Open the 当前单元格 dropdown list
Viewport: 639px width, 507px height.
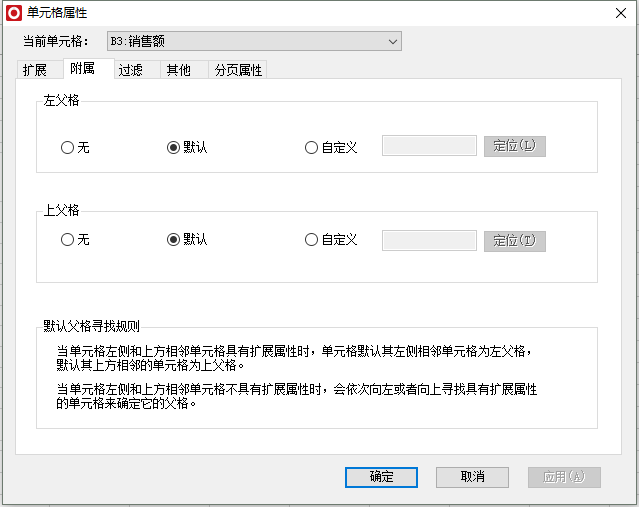(254, 41)
